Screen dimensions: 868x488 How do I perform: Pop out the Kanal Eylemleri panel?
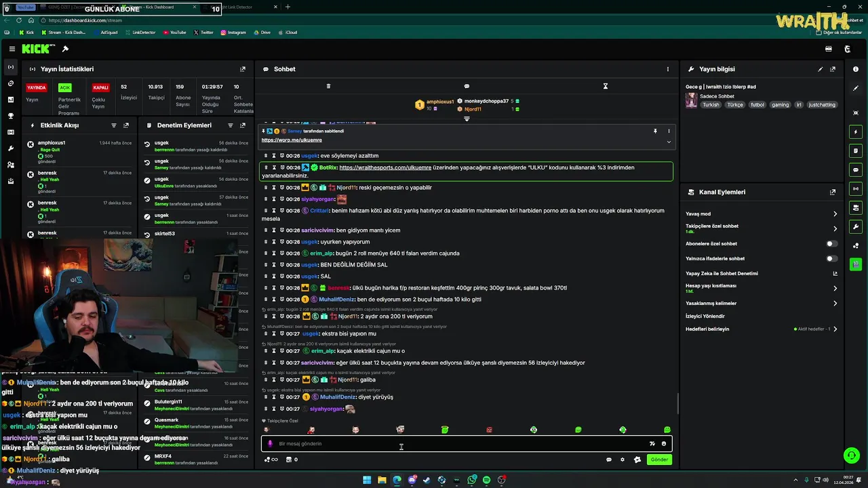tap(833, 192)
